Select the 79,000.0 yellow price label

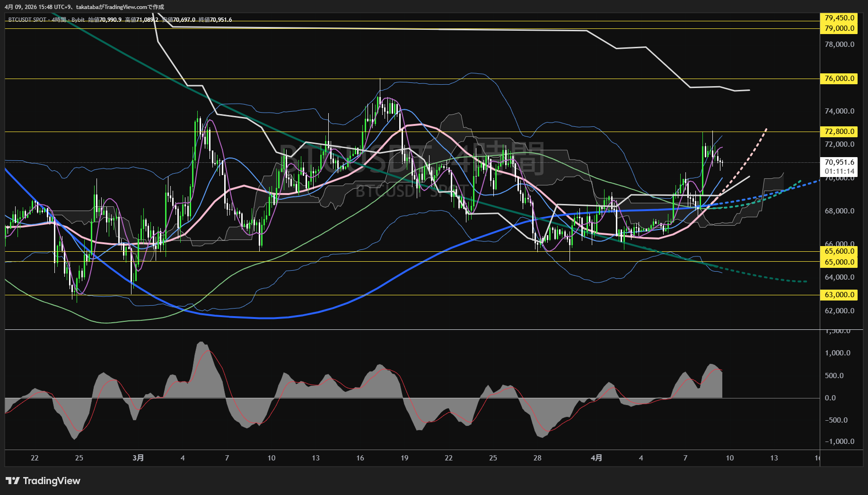839,28
